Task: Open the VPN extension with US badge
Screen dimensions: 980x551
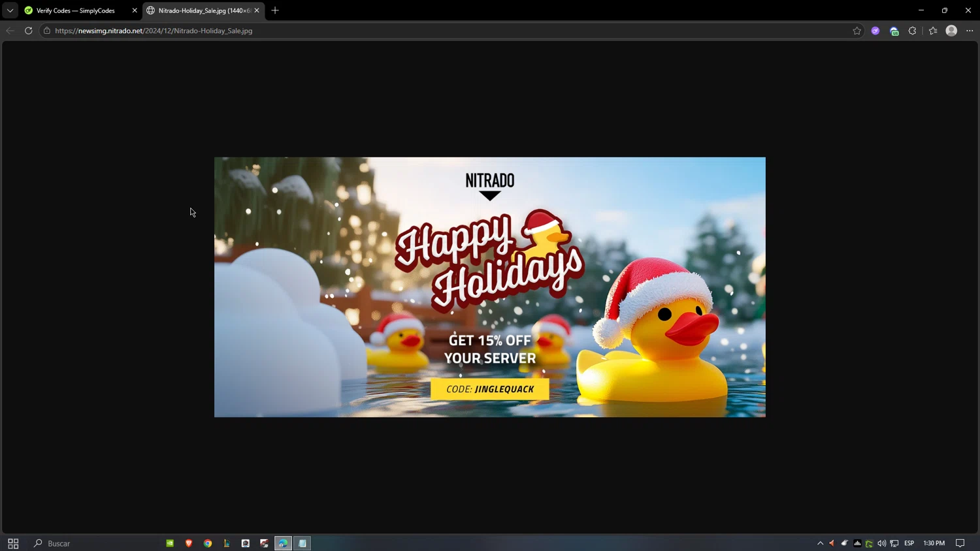Action: [894, 31]
